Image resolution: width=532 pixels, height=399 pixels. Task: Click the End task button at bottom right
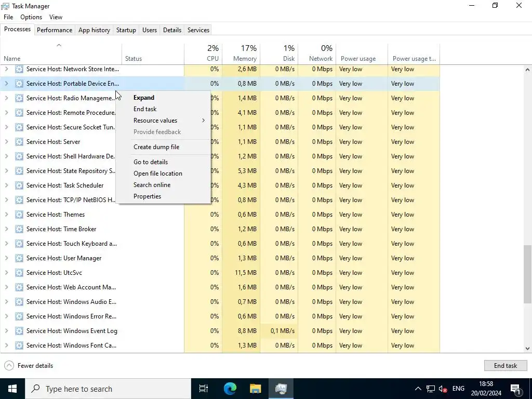tap(506, 365)
